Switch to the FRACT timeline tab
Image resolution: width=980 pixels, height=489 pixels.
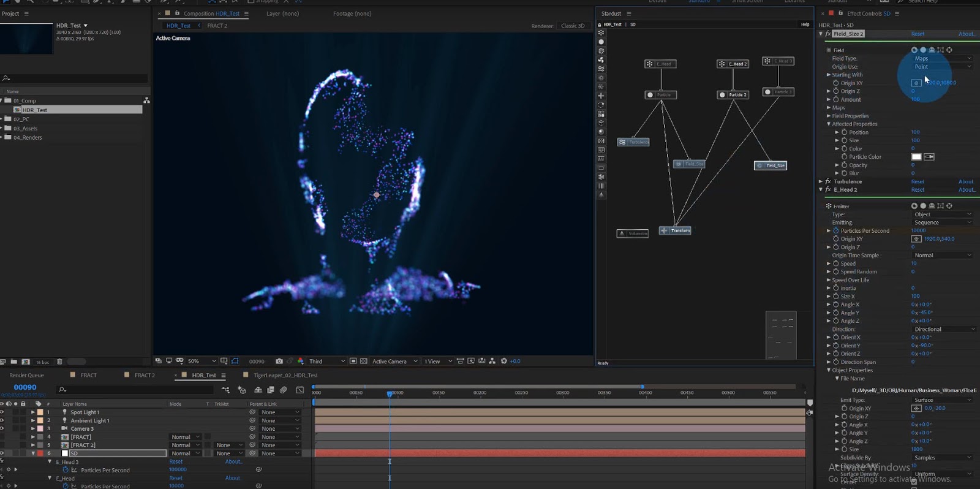89,375
